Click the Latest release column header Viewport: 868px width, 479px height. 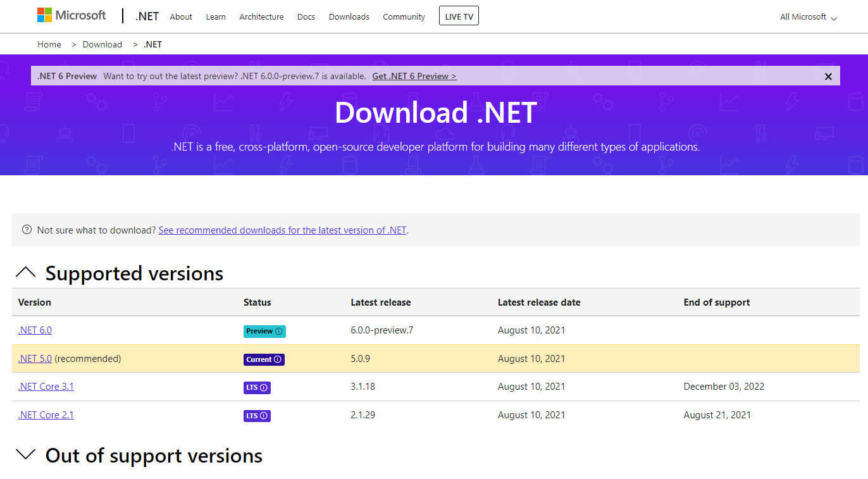[x=381, y=302]
